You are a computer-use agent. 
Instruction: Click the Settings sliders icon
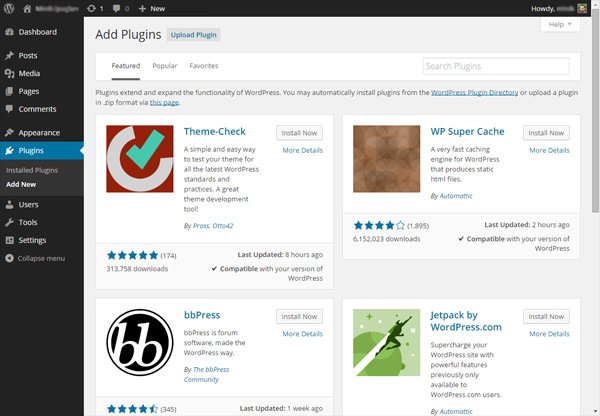[10, 240]
